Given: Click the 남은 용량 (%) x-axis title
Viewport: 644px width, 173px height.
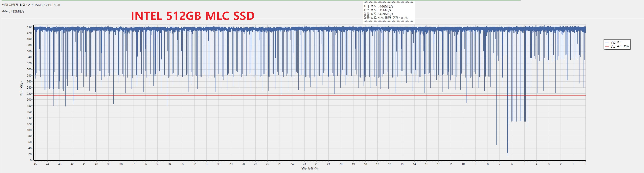Looking at the screenshot, I should tap(310, 168).
